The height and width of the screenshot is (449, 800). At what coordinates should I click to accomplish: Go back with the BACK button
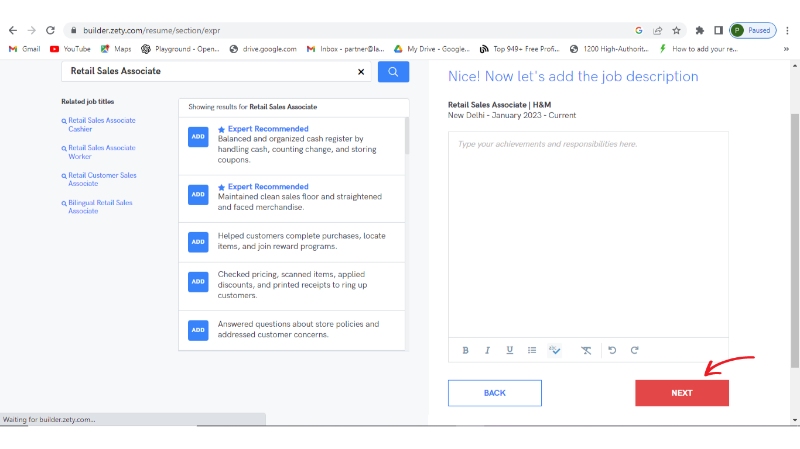(x=494, y=393)
